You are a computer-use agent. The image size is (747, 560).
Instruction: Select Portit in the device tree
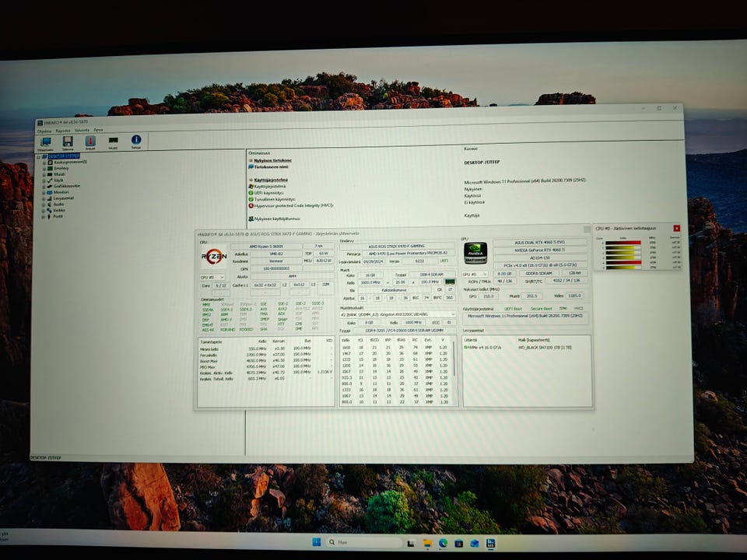coord(58,216)
